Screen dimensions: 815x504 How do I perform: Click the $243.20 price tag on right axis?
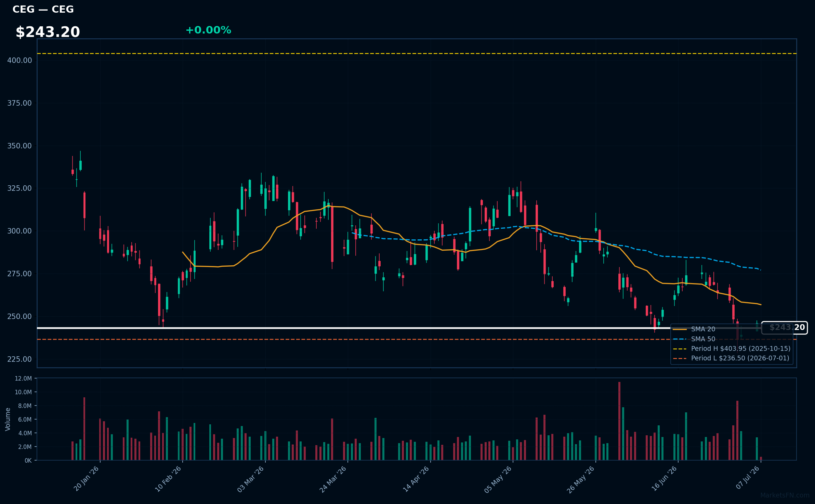784,328
